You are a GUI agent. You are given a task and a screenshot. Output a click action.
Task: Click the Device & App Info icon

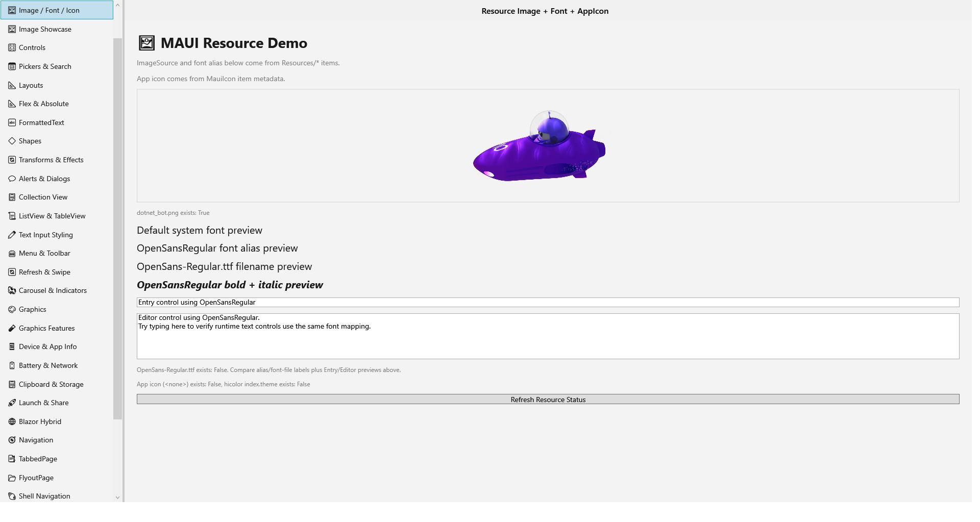coord(12,346)
